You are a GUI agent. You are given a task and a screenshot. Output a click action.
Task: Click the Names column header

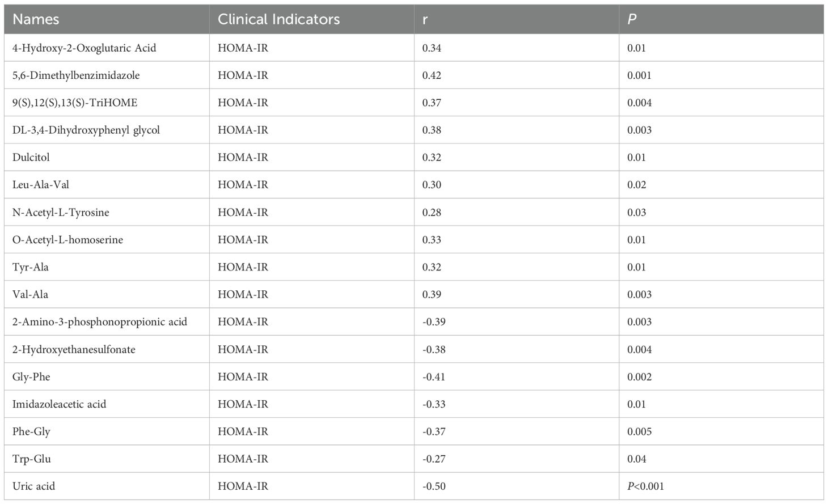click(x=36, y=19)
